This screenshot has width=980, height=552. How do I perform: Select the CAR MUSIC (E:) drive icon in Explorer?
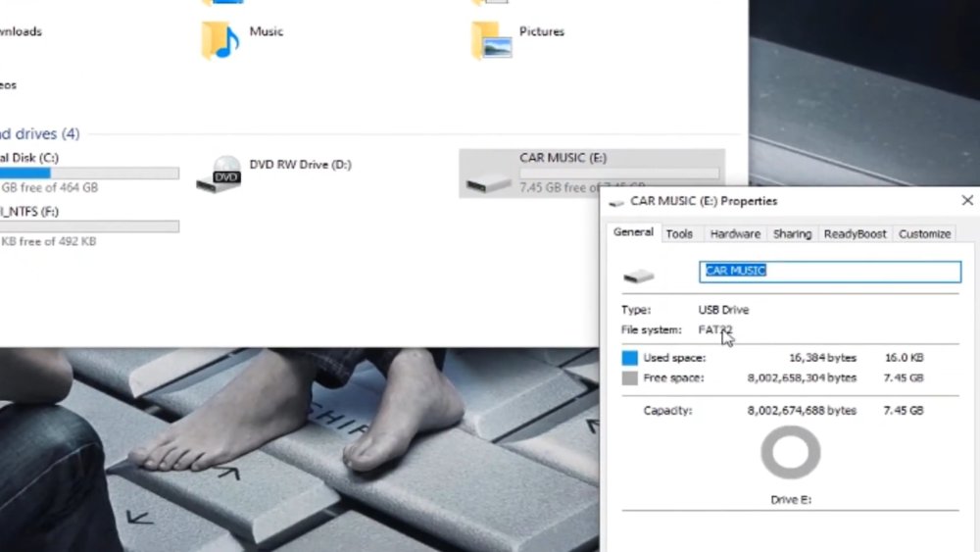pyautogui.click(x=489, y=181)
